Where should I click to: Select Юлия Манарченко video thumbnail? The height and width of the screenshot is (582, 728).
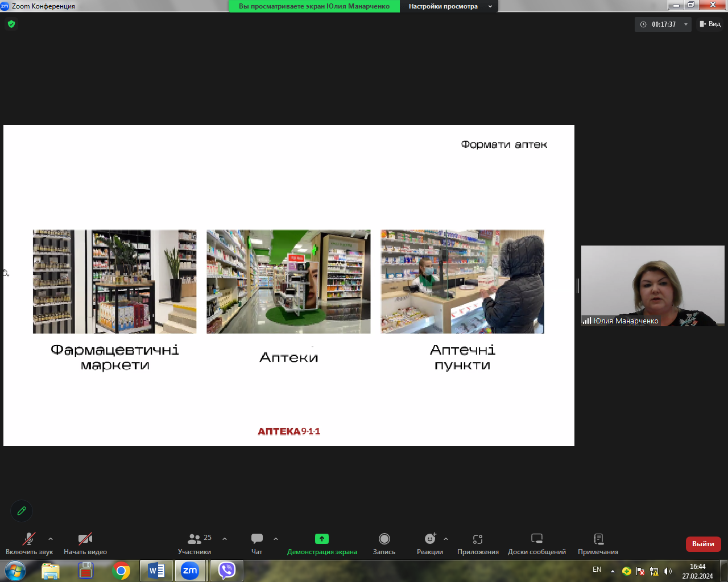[x=653, y=285]
